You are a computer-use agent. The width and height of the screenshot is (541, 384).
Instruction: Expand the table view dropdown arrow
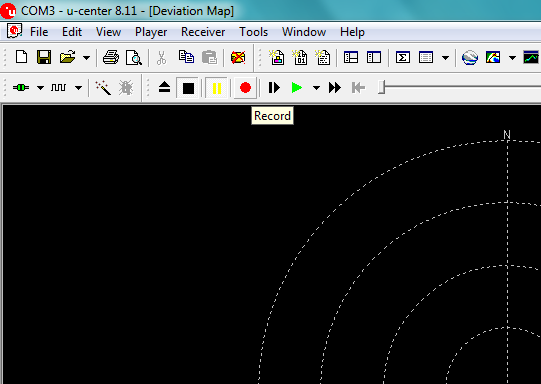pos(445,58)
